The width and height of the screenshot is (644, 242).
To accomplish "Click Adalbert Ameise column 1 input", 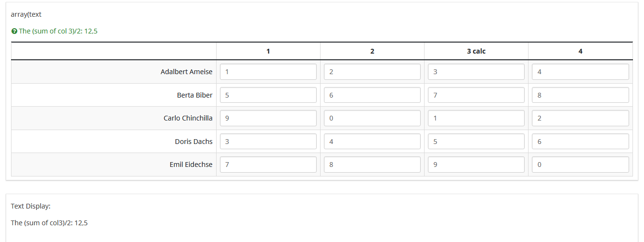I will point(268,72).
